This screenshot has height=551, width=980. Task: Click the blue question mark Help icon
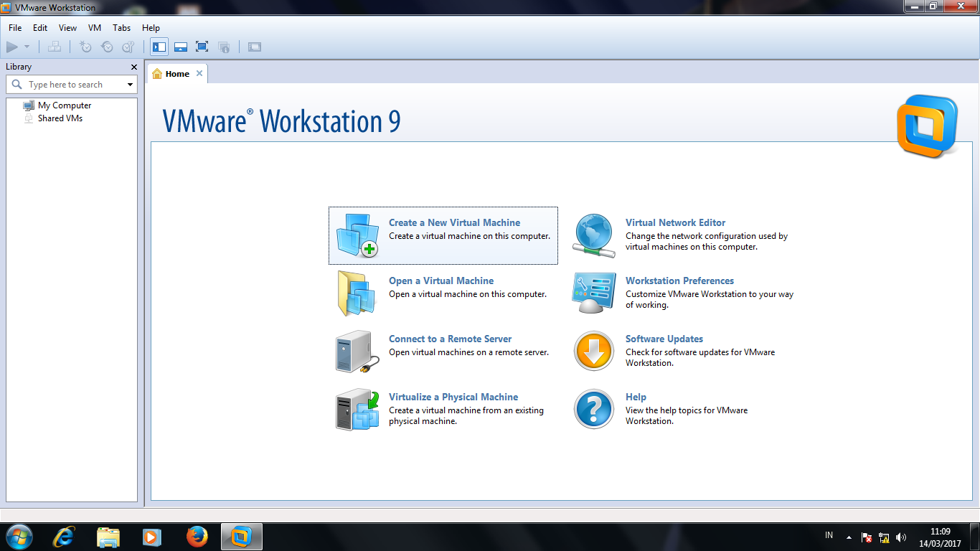click(594, 410)
